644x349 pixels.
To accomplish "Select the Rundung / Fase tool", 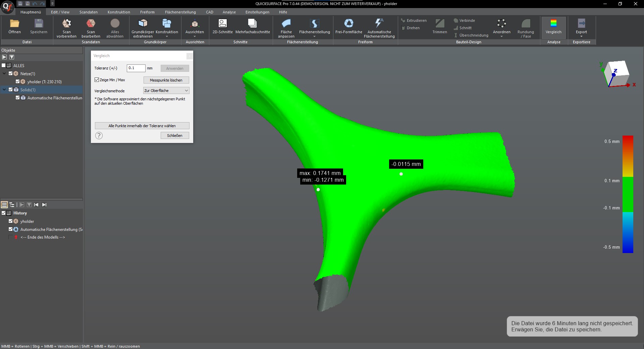I will pyautogui.click(x=526, y=23).
